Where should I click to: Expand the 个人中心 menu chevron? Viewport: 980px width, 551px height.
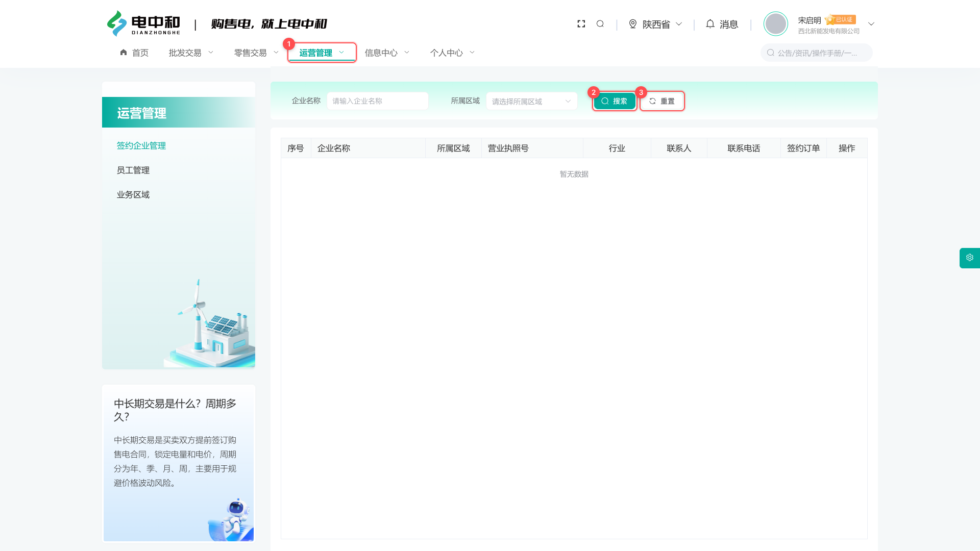click(472, 53)
